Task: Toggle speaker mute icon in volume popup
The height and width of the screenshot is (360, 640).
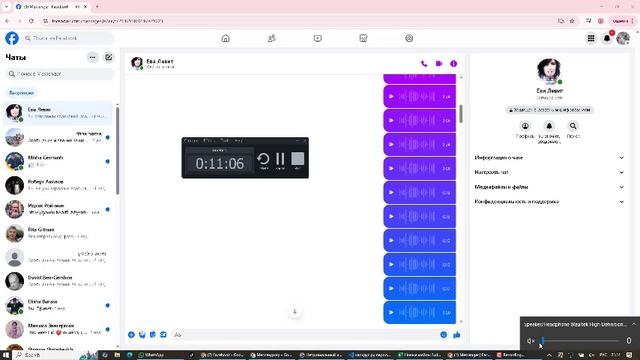Action: coord(530,341)
